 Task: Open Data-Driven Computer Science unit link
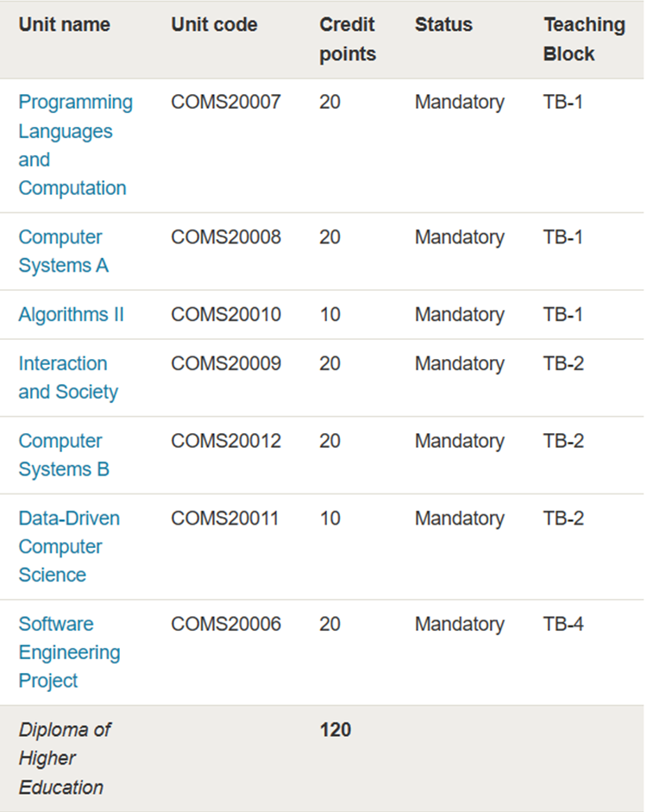[x=69, y=546]
